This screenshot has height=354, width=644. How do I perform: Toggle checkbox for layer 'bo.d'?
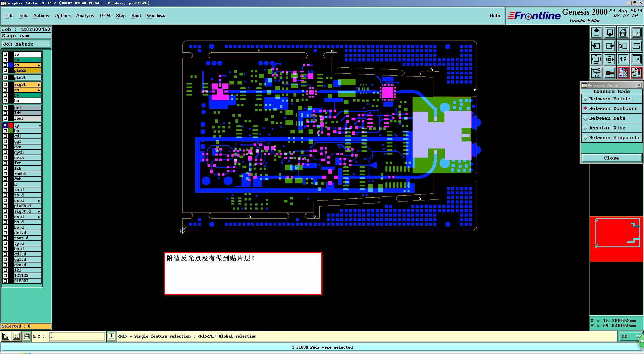[x=5, y=227]
